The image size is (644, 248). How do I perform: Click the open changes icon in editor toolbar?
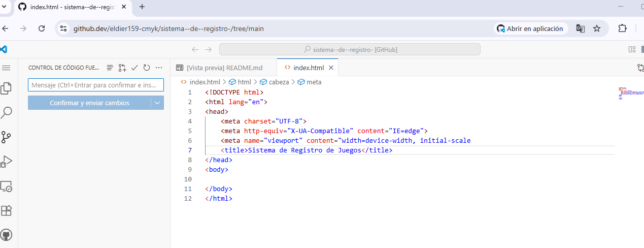640,68
